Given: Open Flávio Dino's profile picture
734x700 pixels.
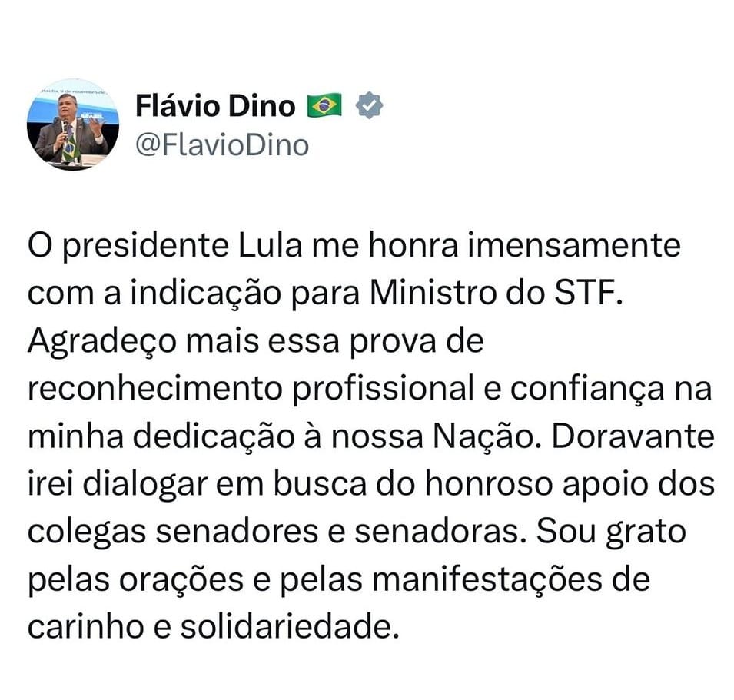Looking at the screenshot, I should coord(72,124).
